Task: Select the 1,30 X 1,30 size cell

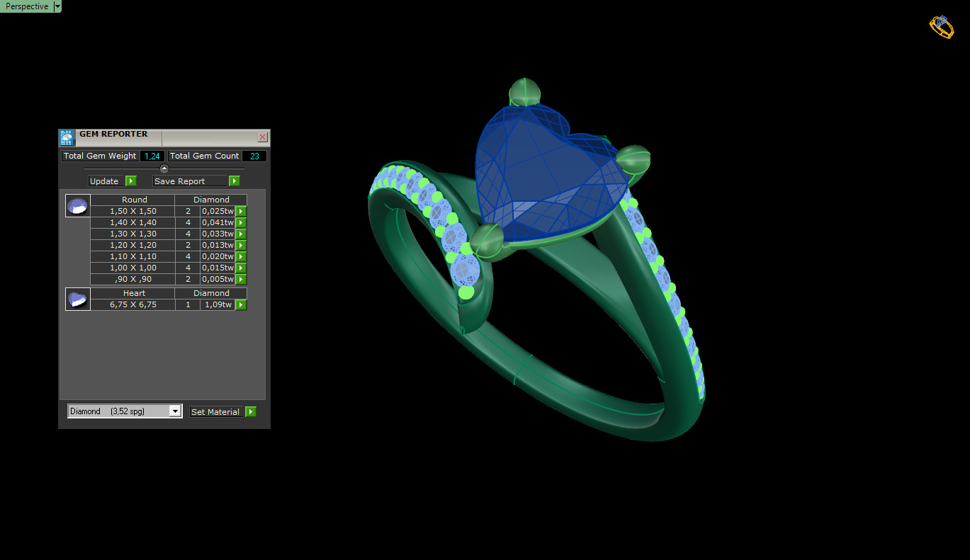Action: [133, 234]
